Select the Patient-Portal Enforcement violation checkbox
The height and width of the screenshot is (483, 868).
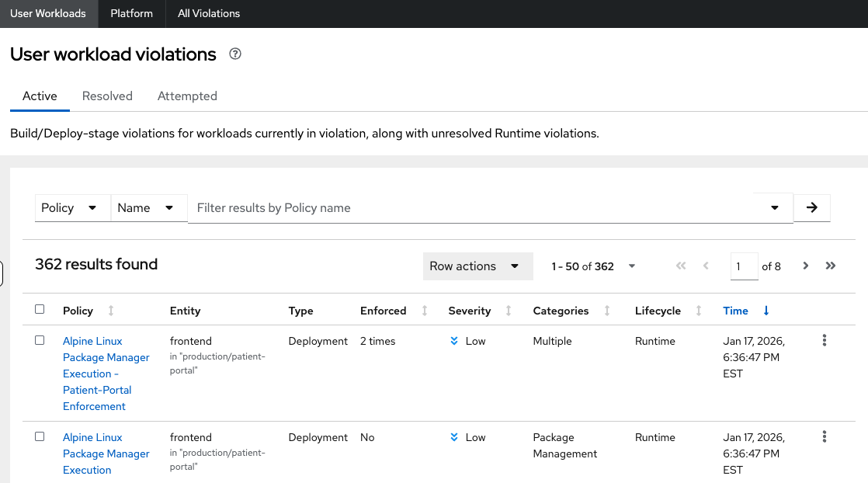pos(40,340)
